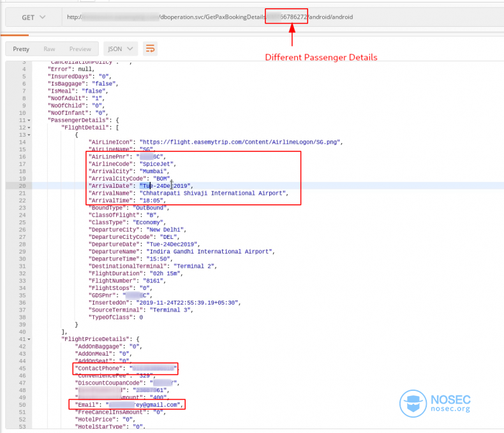Click the "ContactPhone" line

[126, 368]
